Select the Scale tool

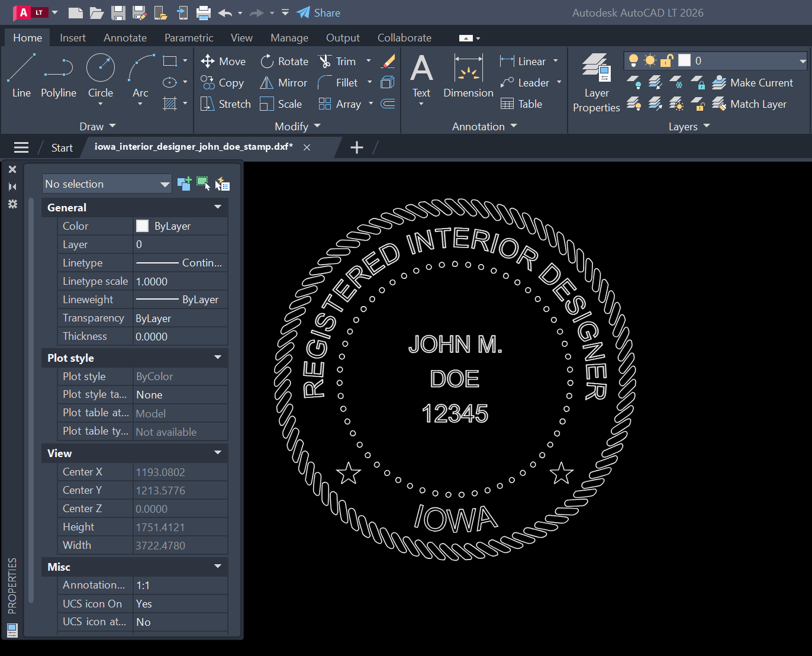281,104
